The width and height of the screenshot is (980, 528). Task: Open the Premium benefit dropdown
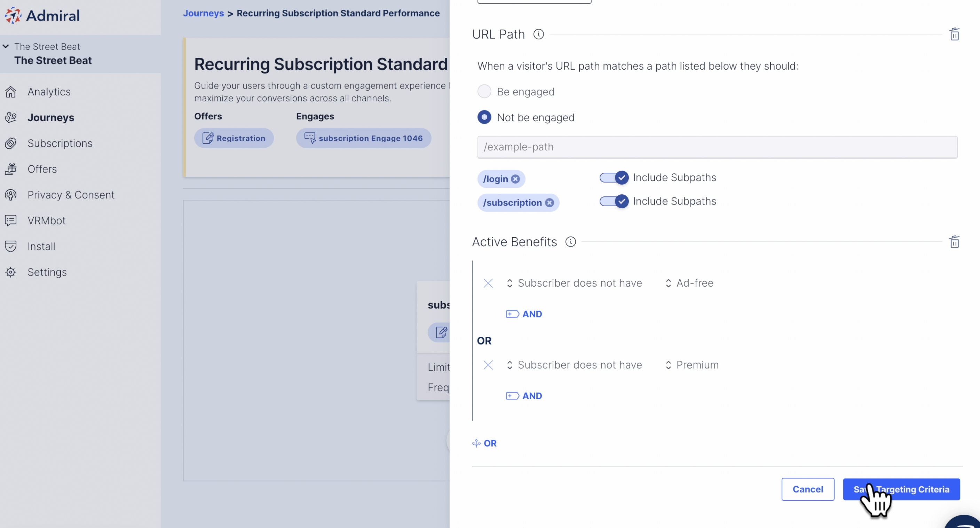tap(692, 365)
